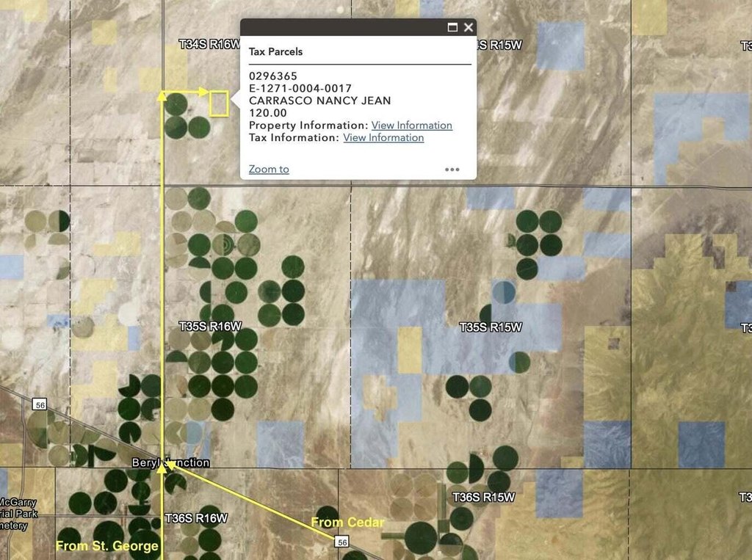752x560 pixels.
Task: Click owner name CARRASCO NANCY JEAN
Action: (x=319, y=101)
